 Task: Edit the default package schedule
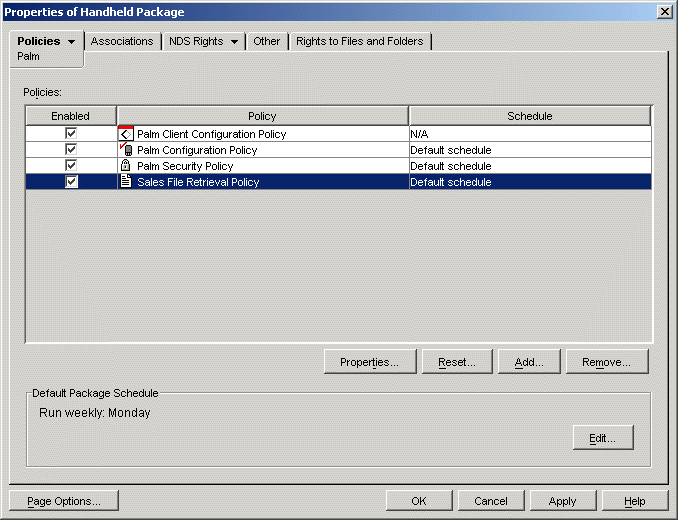[603, 437]
